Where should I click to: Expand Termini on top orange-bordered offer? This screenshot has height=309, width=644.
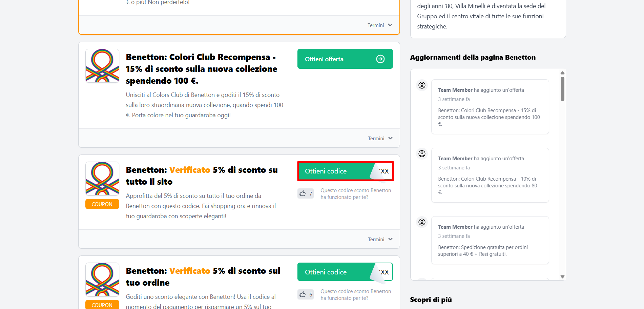[x=380, y=25]
